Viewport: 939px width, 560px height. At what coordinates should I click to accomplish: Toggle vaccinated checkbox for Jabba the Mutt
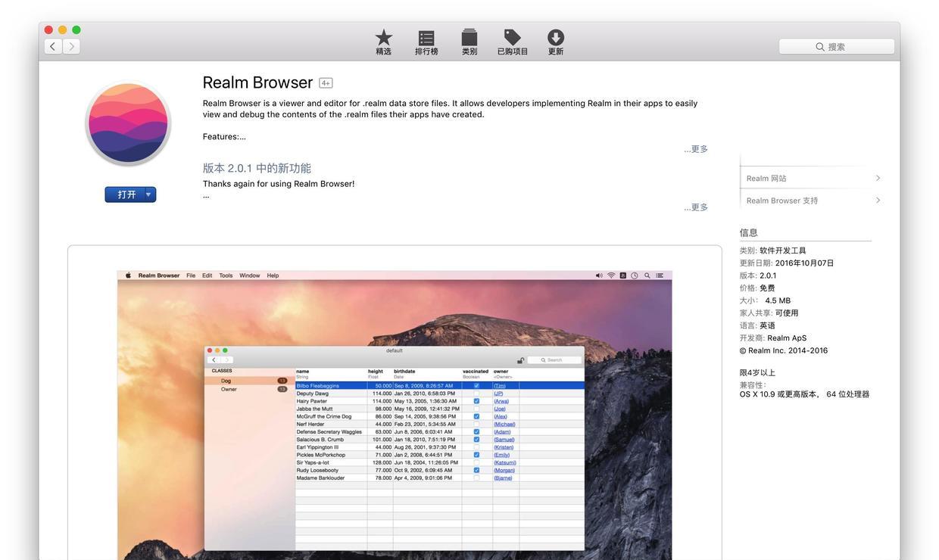[476, 409]
